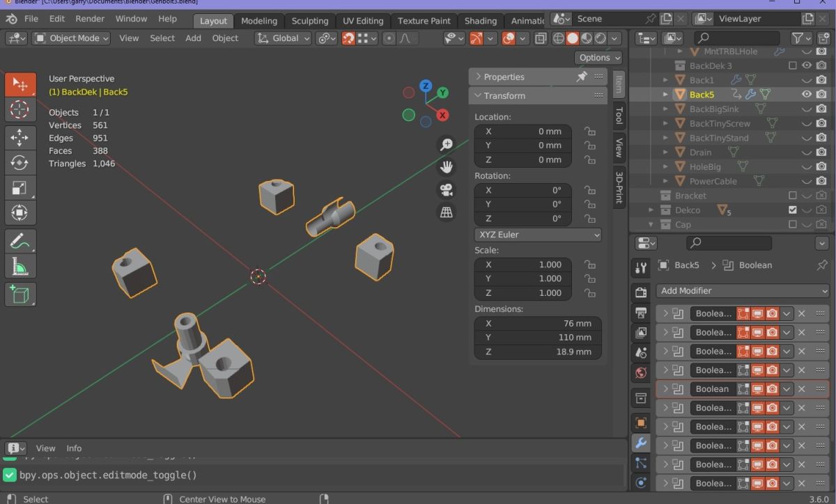This screenshot has height=504, width=836.
Task: Open the 3D-Print sidebar tab
Action: (619, 187)
